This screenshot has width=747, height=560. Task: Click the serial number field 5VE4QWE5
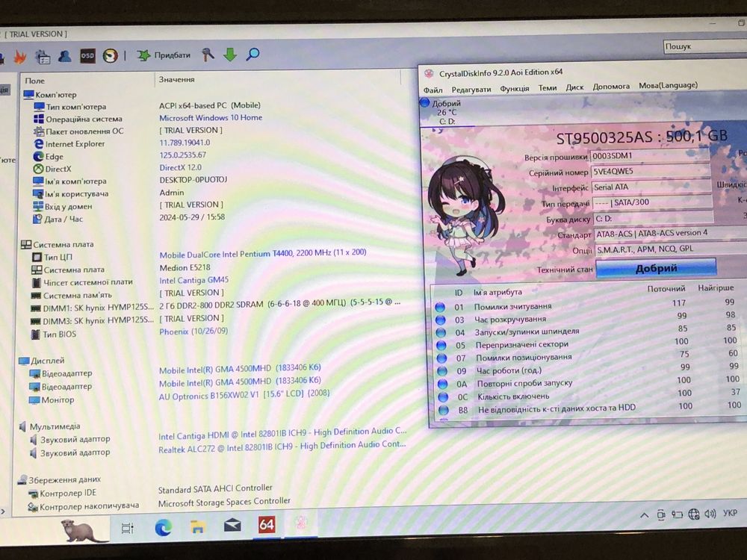coord(651,172)
